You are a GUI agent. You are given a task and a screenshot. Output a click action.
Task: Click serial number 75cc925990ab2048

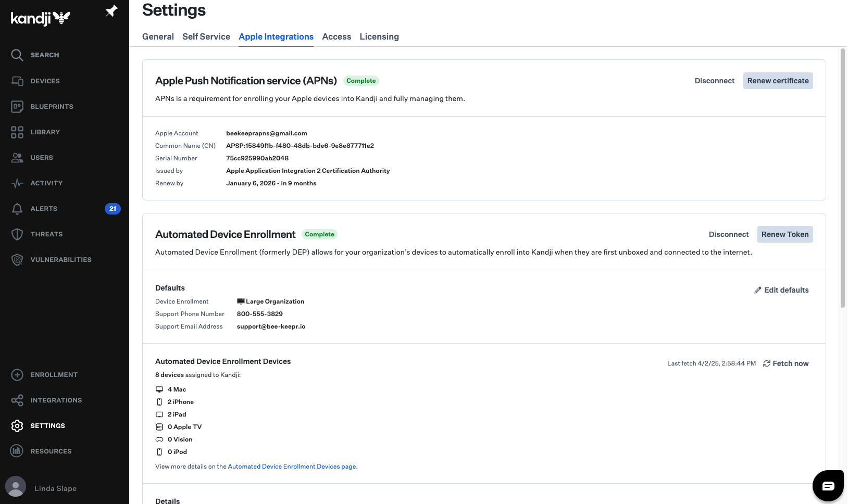tap(257, 158)
